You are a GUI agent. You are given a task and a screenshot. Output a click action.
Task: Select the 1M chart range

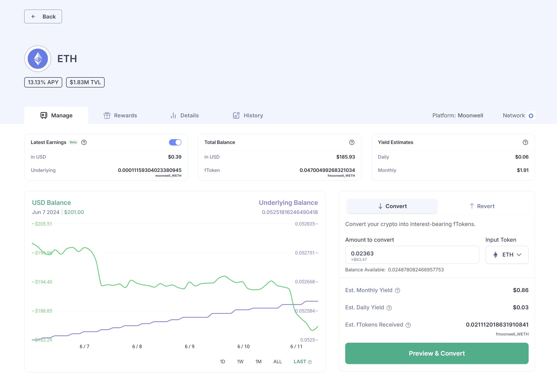point(258,361)
